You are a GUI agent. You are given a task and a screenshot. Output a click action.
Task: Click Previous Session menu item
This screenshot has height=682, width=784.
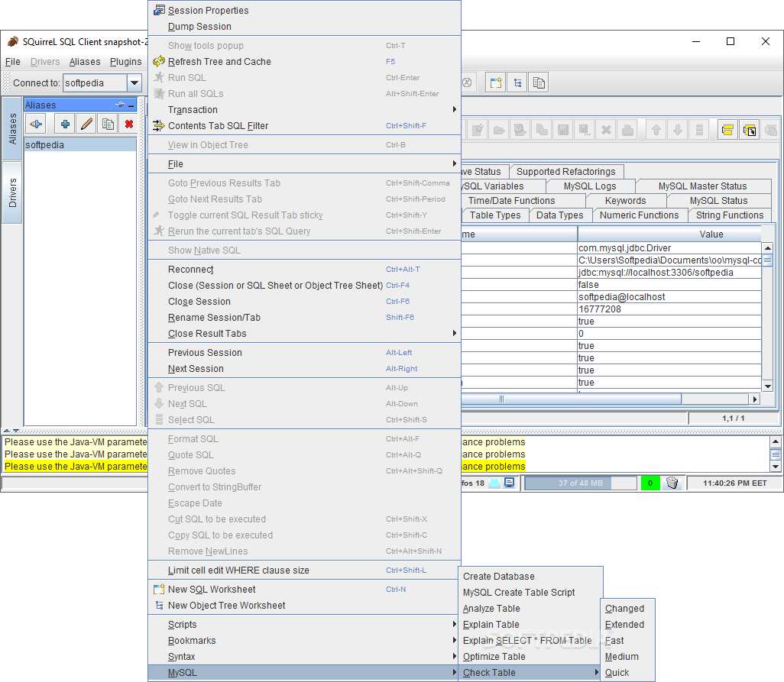[304, 353]
